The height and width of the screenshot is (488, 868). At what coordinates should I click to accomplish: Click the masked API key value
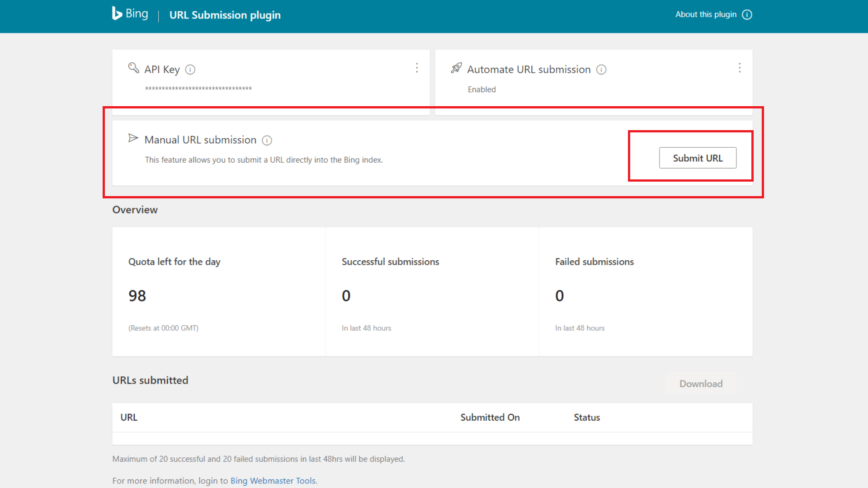tap(198, 89)
